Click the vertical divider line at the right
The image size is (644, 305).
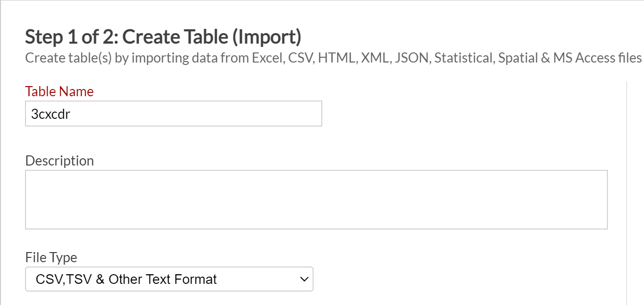tap(627, 192)
